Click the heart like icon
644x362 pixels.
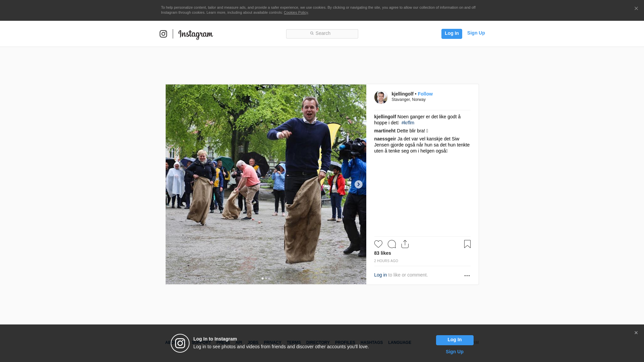(378, 244)
